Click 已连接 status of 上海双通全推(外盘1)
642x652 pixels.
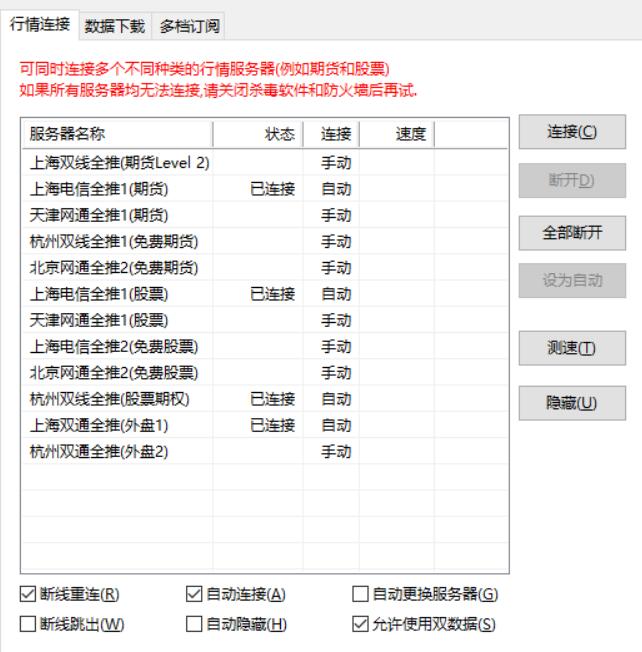tap(273, 425)
